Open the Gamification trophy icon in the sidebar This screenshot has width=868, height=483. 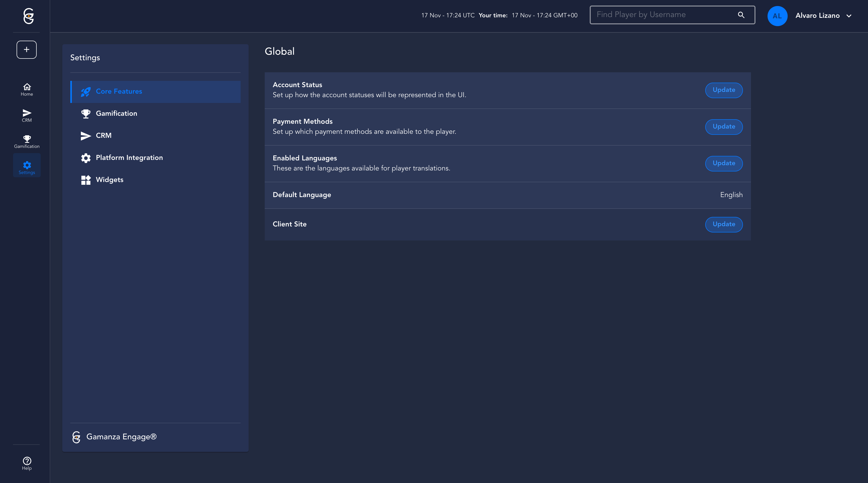(x=27, y=142)
